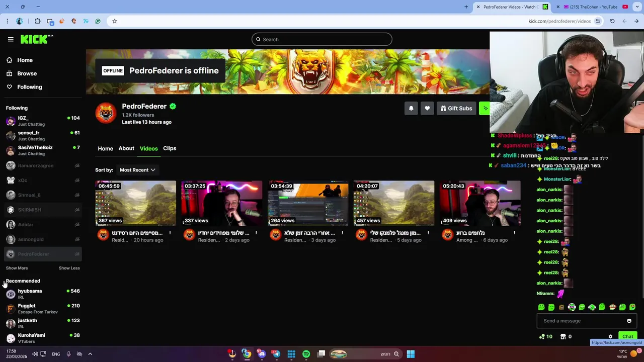Open the browser tab search dropdown
644x362 pixels.
point(636,7)
